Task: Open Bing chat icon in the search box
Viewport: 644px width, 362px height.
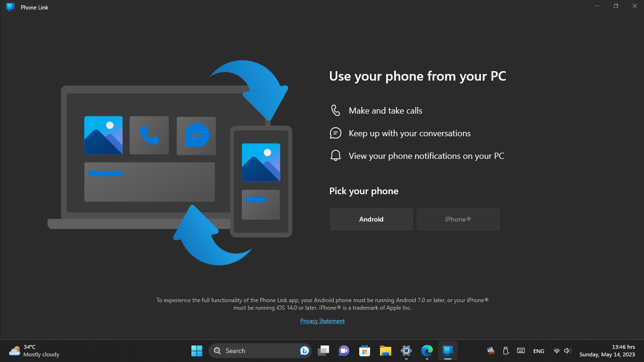Action: pos(305,351)
